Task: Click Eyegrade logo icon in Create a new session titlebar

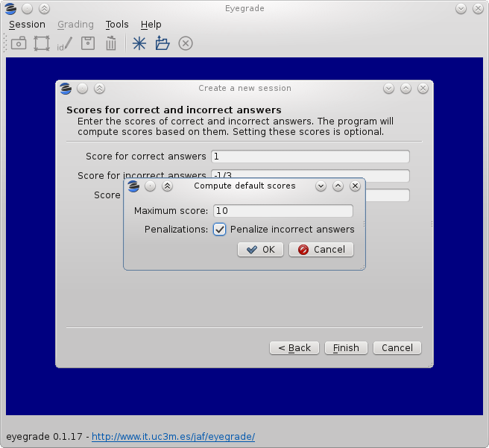Action: (x=66, y=89)
